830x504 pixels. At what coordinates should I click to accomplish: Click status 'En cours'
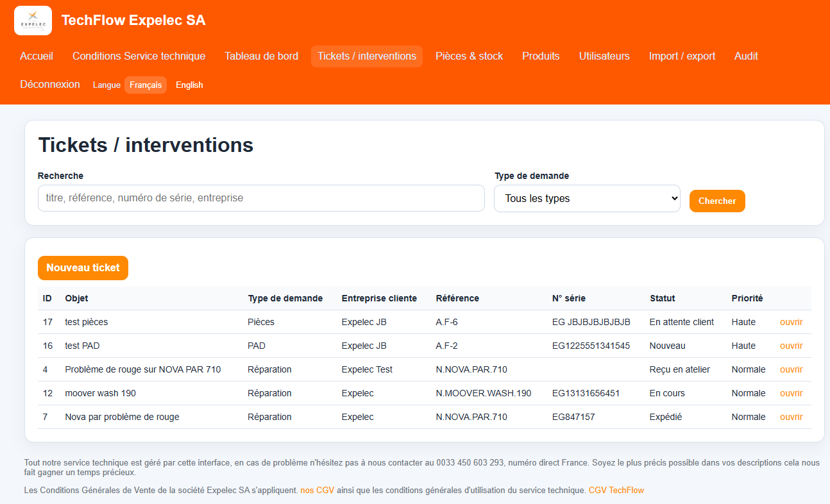click(667, 393)
